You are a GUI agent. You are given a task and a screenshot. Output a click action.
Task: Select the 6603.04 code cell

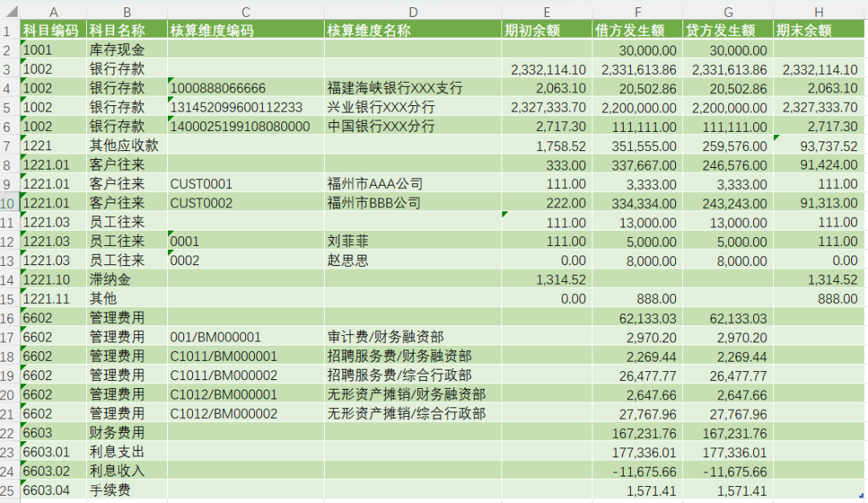[x=53, y=490]
